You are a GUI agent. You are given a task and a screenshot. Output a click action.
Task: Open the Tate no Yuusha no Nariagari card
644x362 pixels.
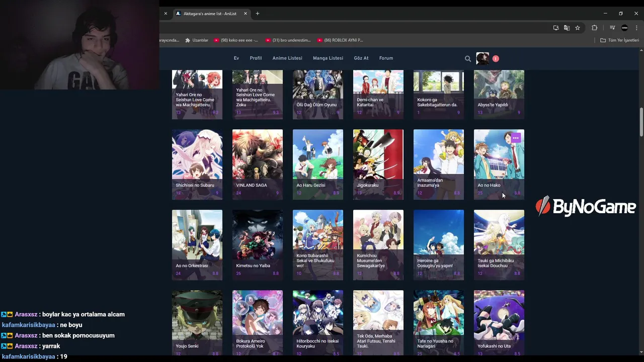tap(439, 323)
